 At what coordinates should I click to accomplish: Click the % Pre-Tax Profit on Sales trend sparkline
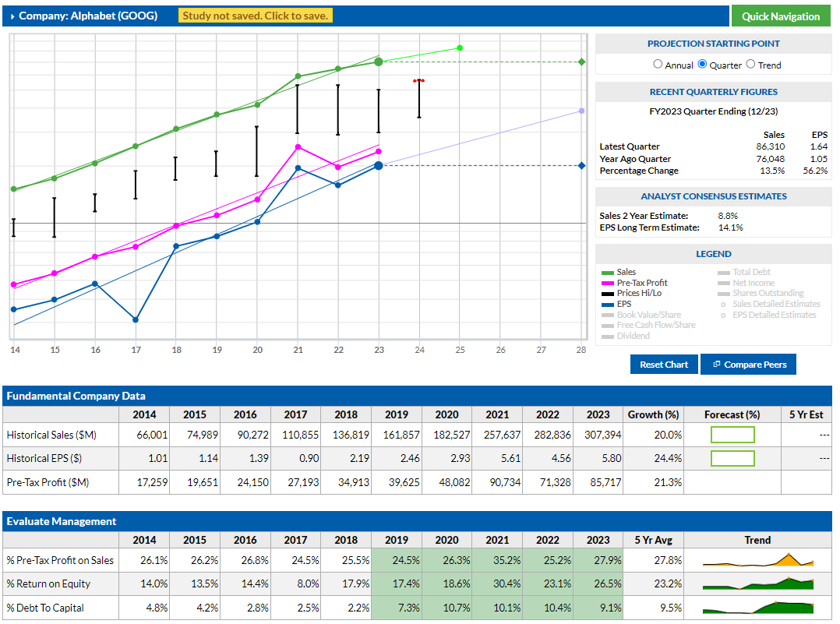point(758,560)
